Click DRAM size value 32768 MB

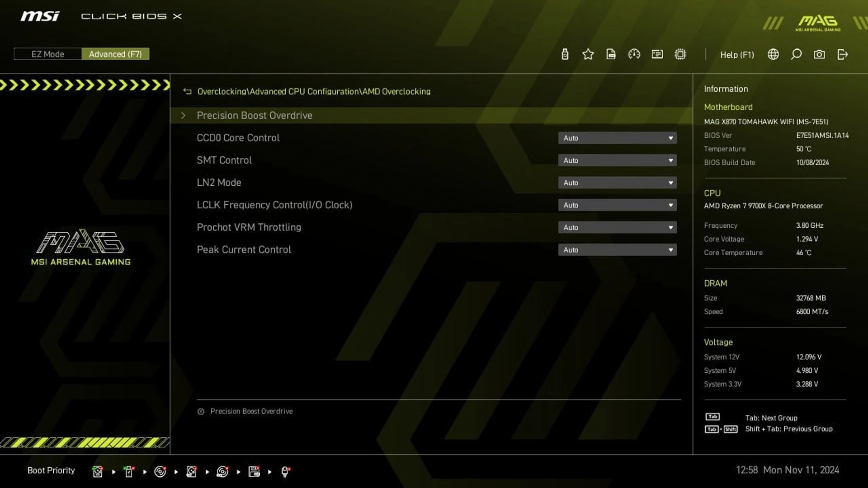(x=811, y=298)
